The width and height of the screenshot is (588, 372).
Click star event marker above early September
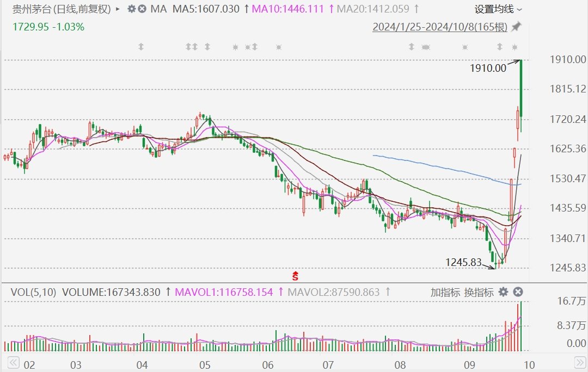coord(465,47)
